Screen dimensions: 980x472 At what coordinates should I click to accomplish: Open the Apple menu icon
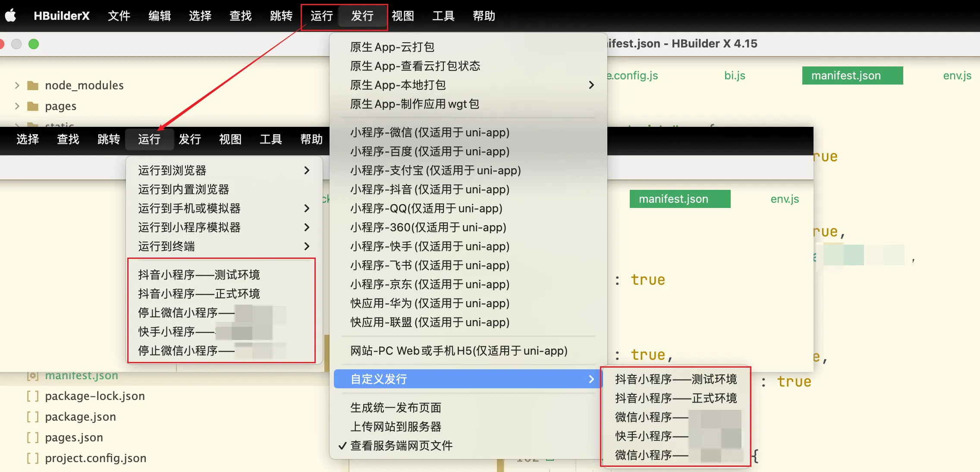click(11, 16)
